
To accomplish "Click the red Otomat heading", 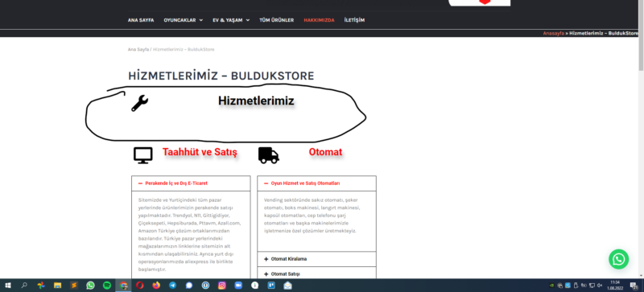I will 325,152.
